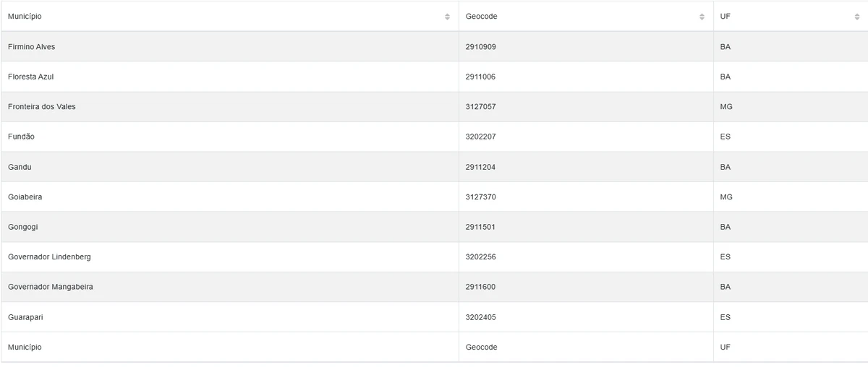This screenshot has width=868, height=367.
Task: Click sort arrows in Município column header
Action: [x=447, y=17]
